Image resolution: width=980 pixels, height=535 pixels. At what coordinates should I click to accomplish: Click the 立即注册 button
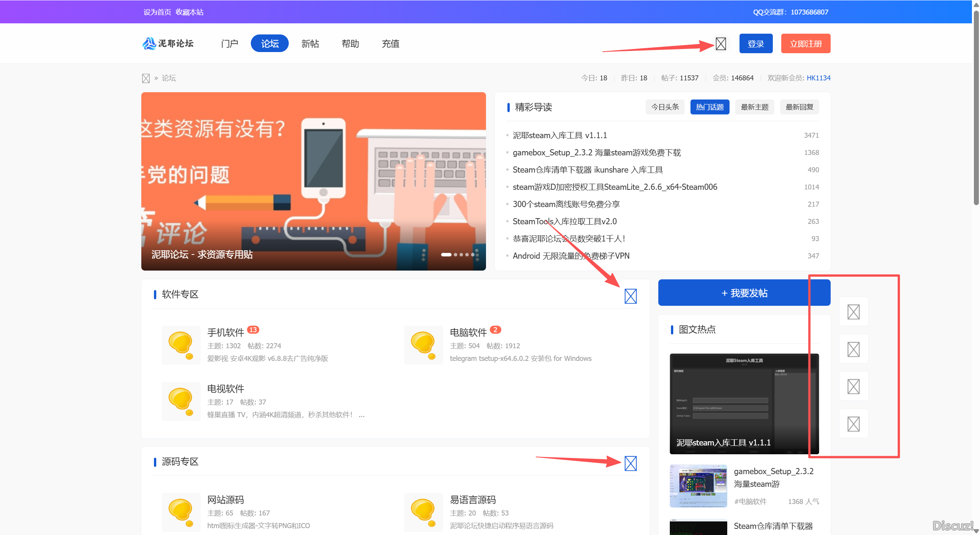[x=805, y=43]
